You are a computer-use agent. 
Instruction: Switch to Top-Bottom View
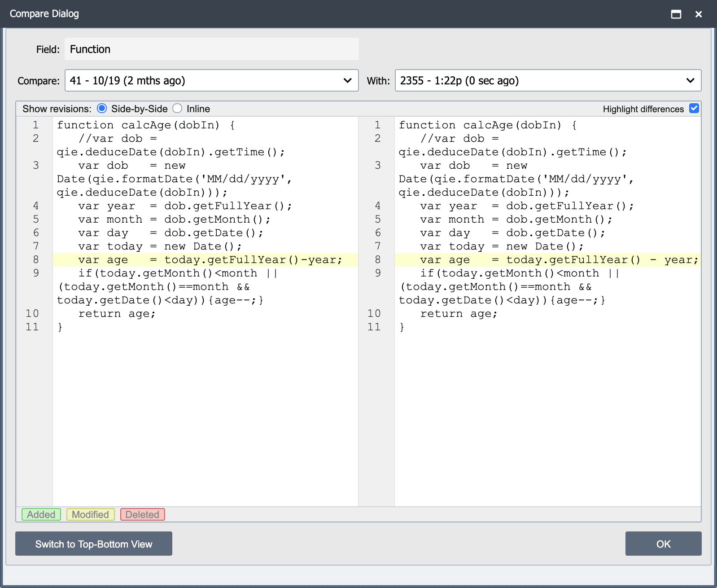tap(94, 544)
